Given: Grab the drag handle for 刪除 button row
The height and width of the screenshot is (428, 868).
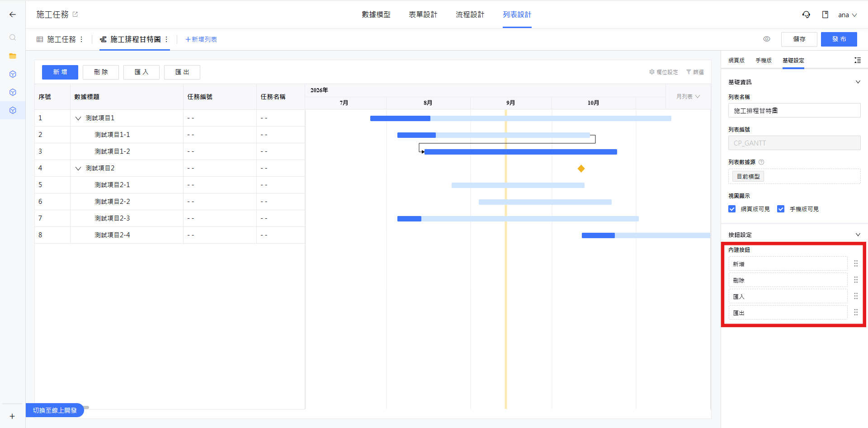Looking at the screenshot, I should 856,280.
